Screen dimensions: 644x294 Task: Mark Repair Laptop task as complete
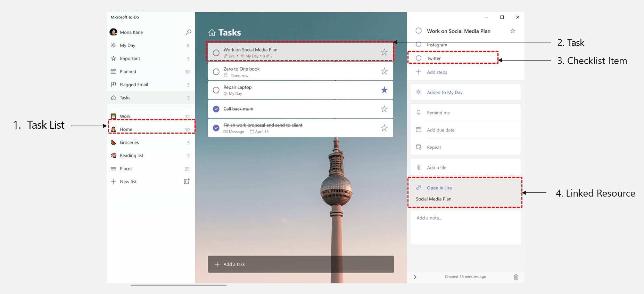coord(216,90)
